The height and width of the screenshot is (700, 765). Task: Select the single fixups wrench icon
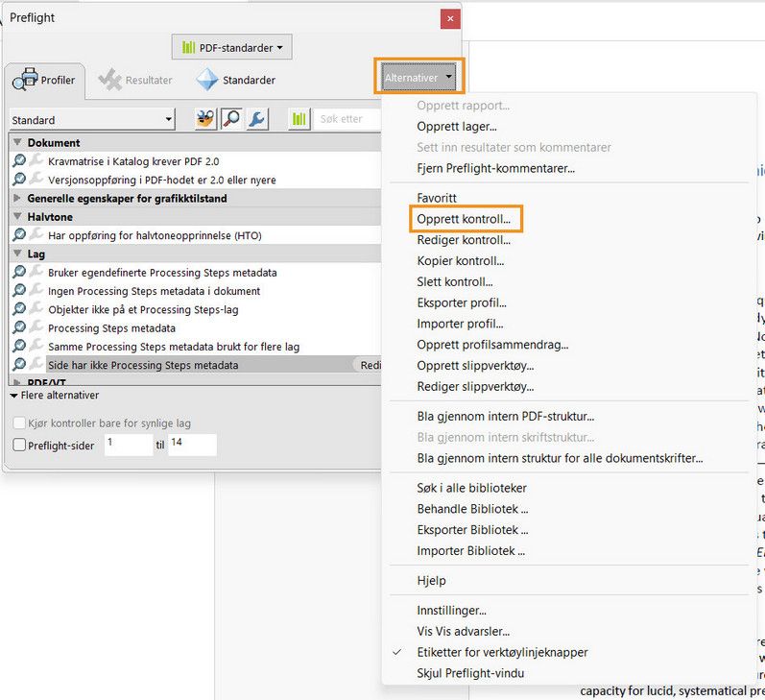(257, 119)
